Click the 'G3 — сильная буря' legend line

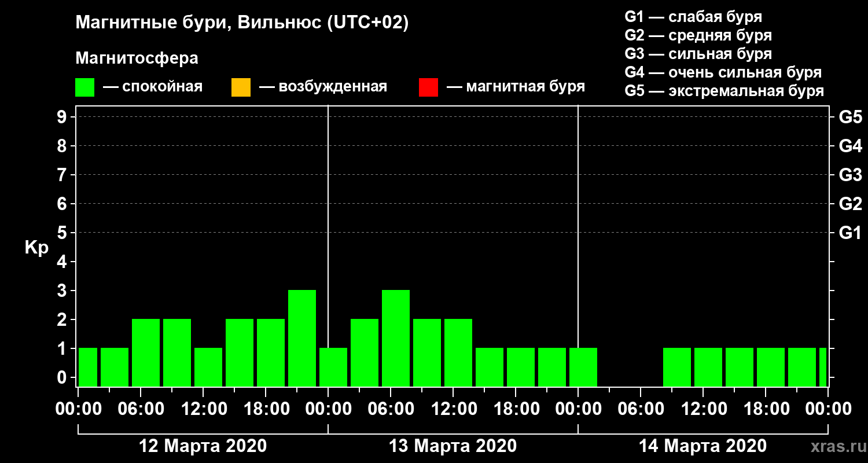[698, 54]
